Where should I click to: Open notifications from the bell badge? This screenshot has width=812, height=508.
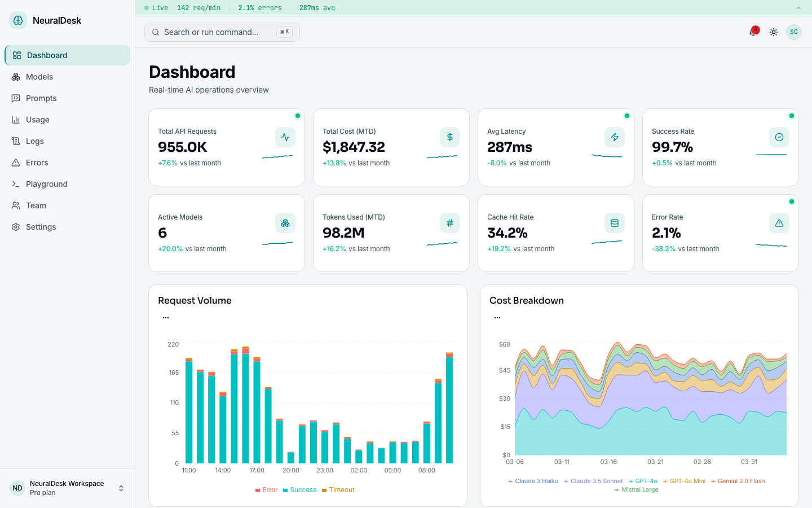(x=753, y=32)
